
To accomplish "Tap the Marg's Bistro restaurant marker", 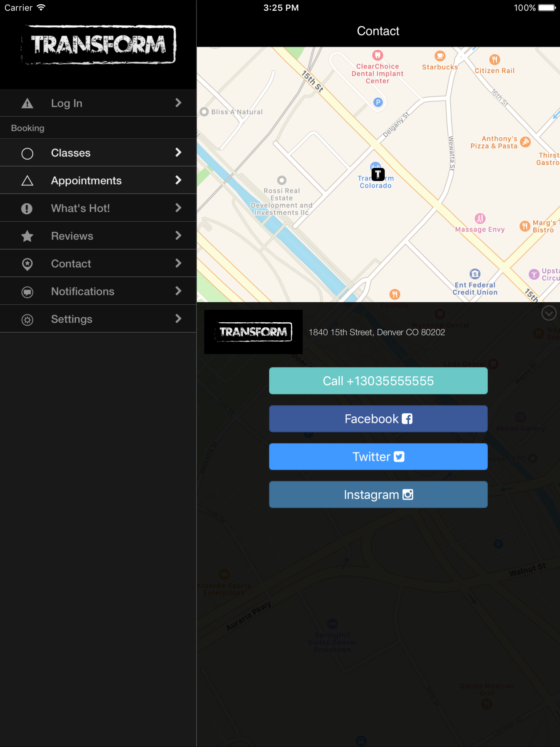I will point(524,226).
